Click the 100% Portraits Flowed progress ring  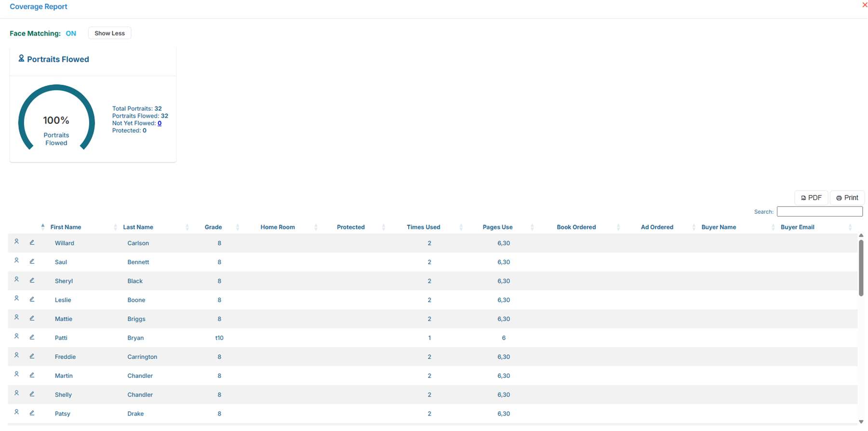click(x=56, y=118)
